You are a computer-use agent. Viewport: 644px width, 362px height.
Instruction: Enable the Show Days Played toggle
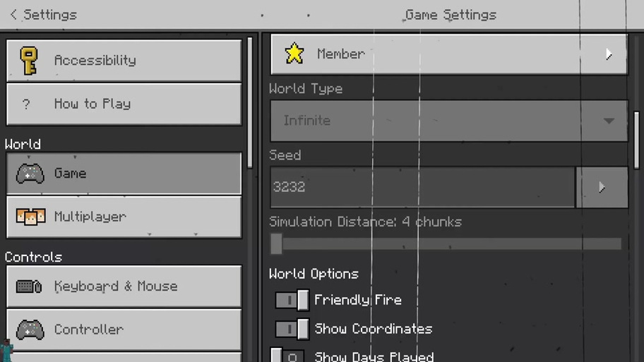[287, 356]
